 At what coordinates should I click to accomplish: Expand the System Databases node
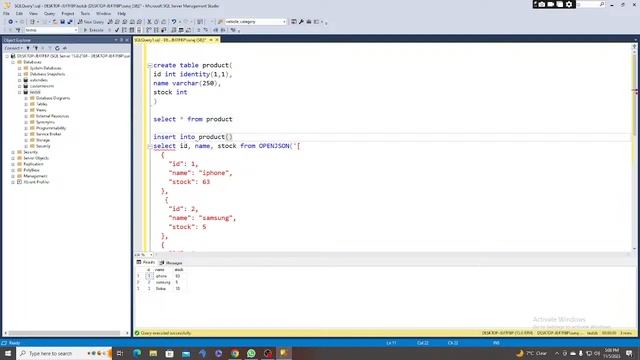click(x=20, y=68)
